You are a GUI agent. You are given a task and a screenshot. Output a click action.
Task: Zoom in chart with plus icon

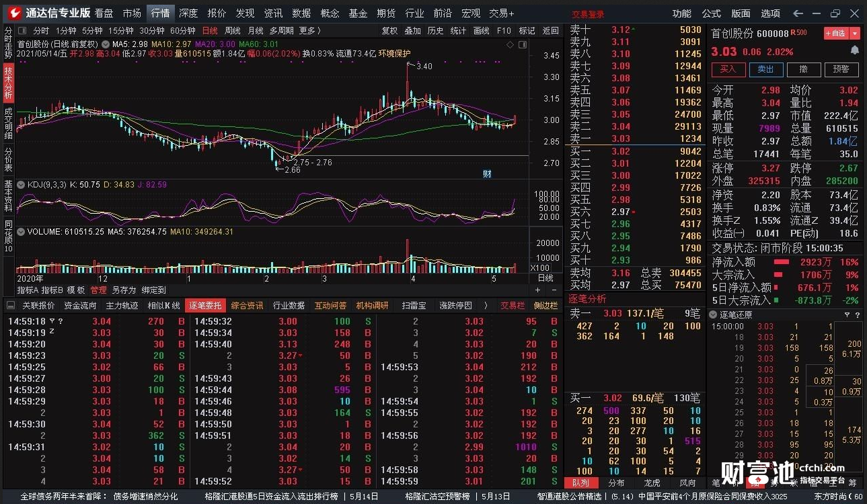coord(537,290)
